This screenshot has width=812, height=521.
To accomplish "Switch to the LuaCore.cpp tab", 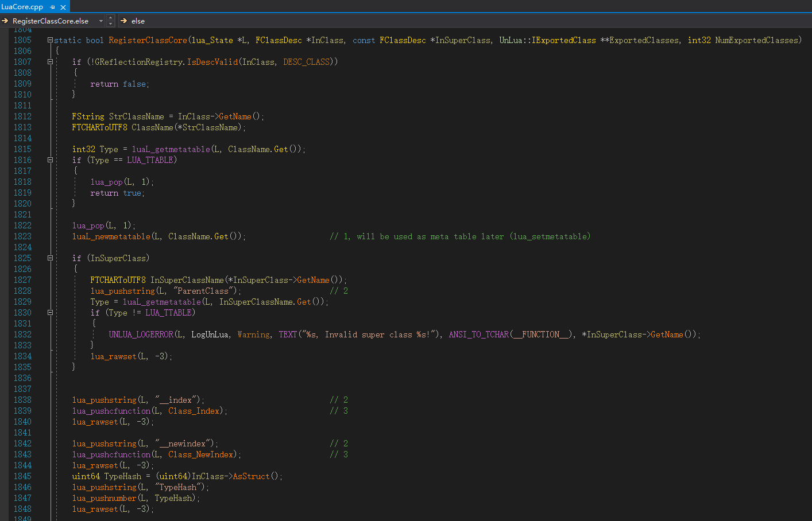I will coord(22,7).
